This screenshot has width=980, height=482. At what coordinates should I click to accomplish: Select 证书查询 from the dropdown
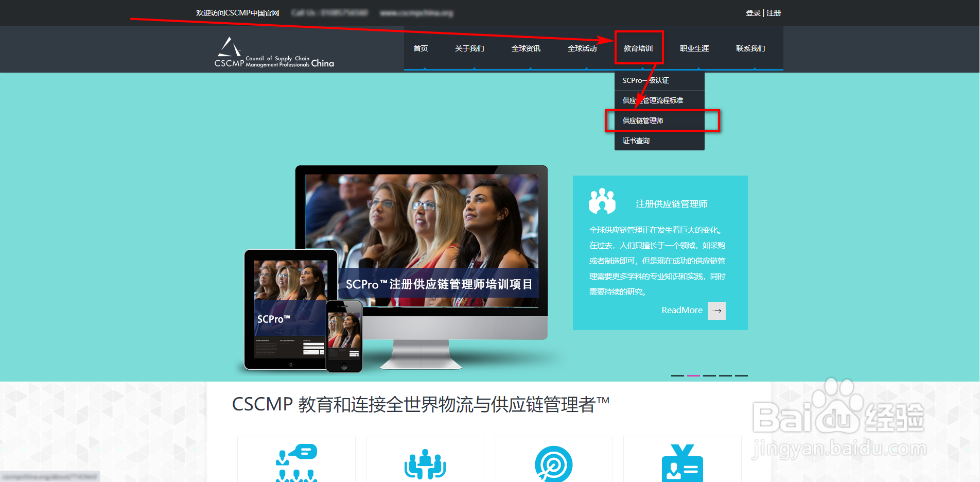[659, 141]
